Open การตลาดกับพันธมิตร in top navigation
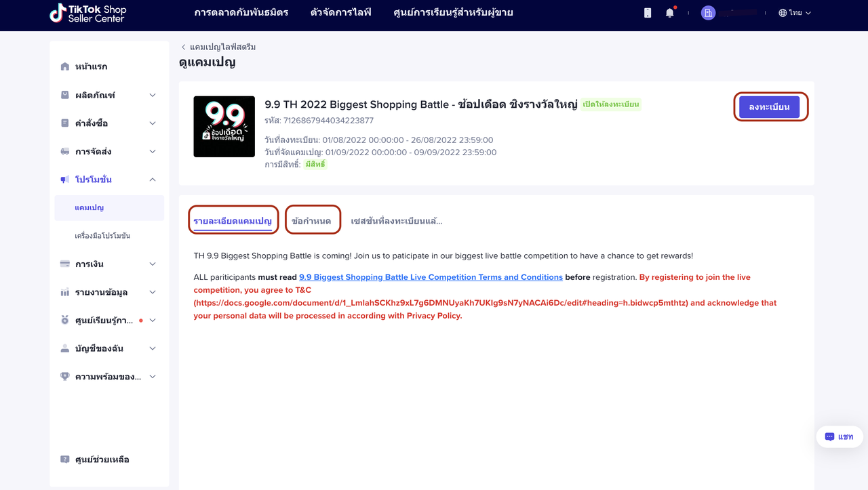 (241, 13)
